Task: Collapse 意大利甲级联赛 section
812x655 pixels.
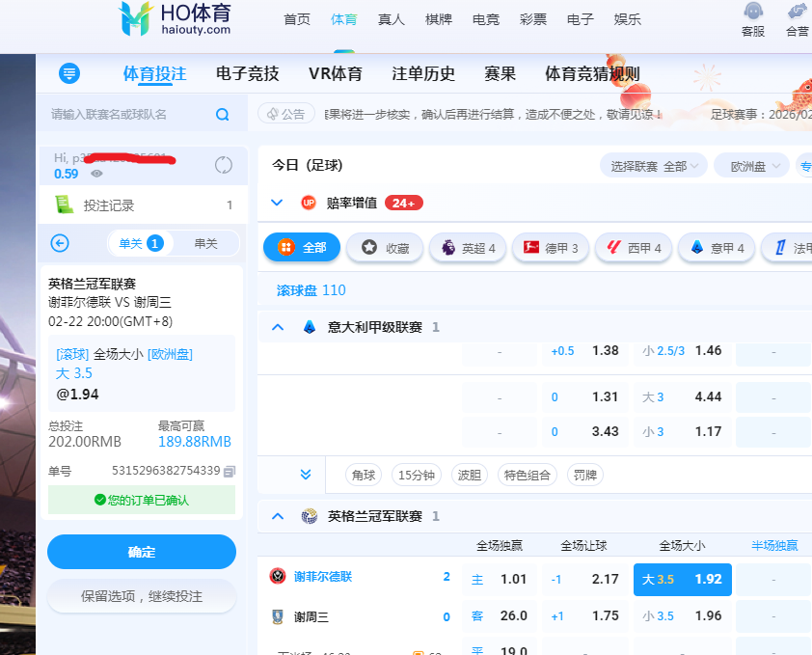Action: tap(278, 327)
